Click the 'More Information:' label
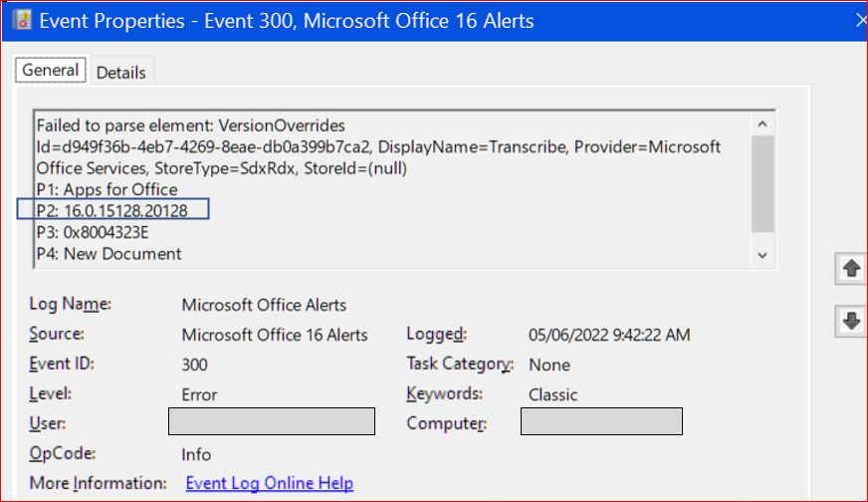This screenshot has height=502, width=868. (98, 483)
